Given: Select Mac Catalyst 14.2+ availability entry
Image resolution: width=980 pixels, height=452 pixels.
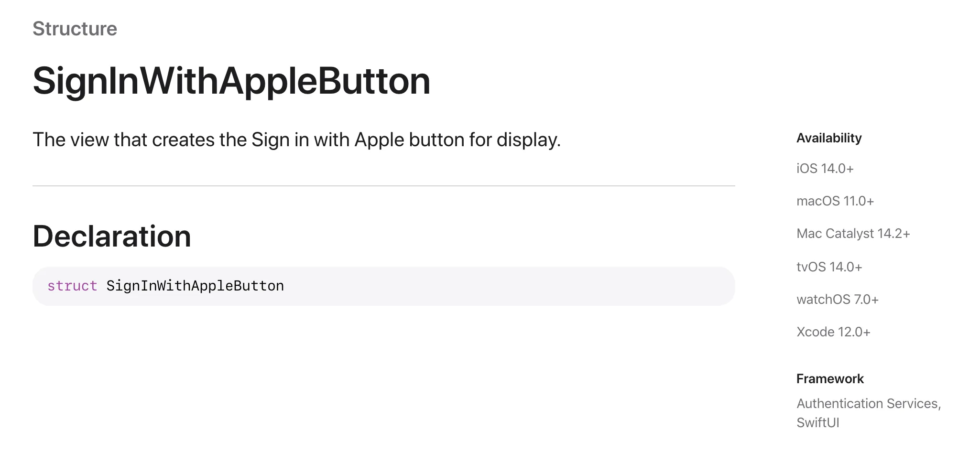Looking at the screenshot, I should coord(853,234).
